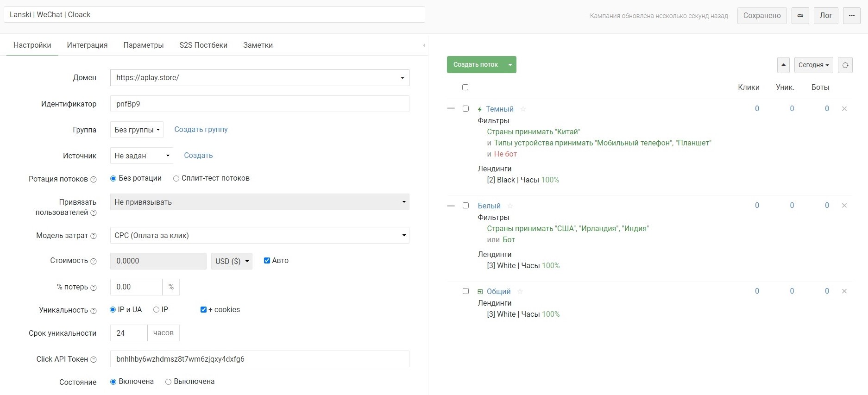Open the Общий stream link
Viewport: 868px width, 395px height.
pyautogui.click(x=499, y=292)
